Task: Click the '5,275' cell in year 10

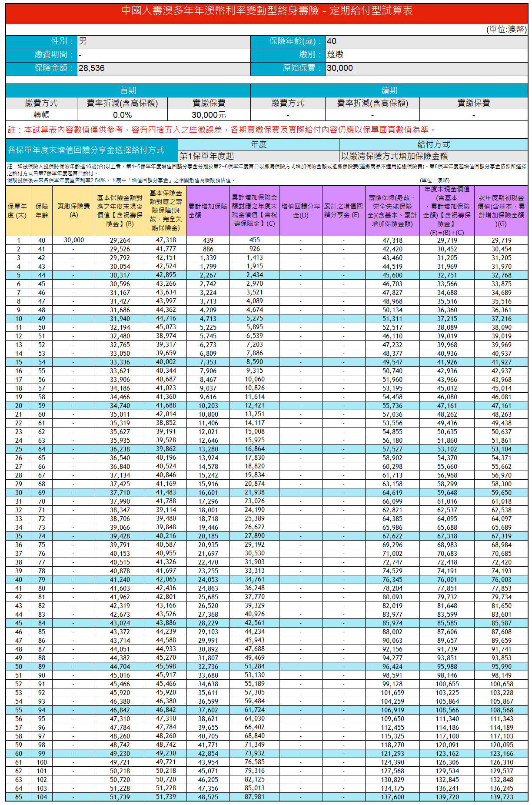Action: coord(254,319)
